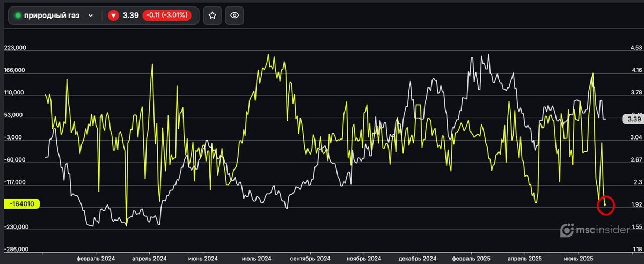Click the star favorite icon
This screenshot has height=264, width=644.
212,16
